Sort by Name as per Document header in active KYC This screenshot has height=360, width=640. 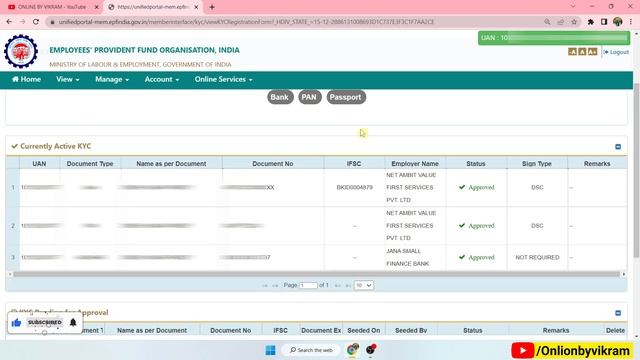(x=171, y=164)
